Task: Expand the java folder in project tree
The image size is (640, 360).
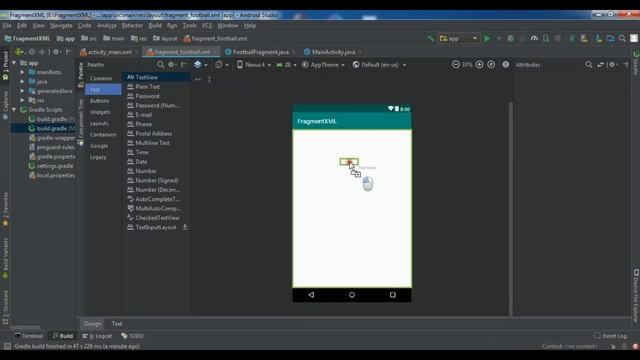Action: [22, 82]
